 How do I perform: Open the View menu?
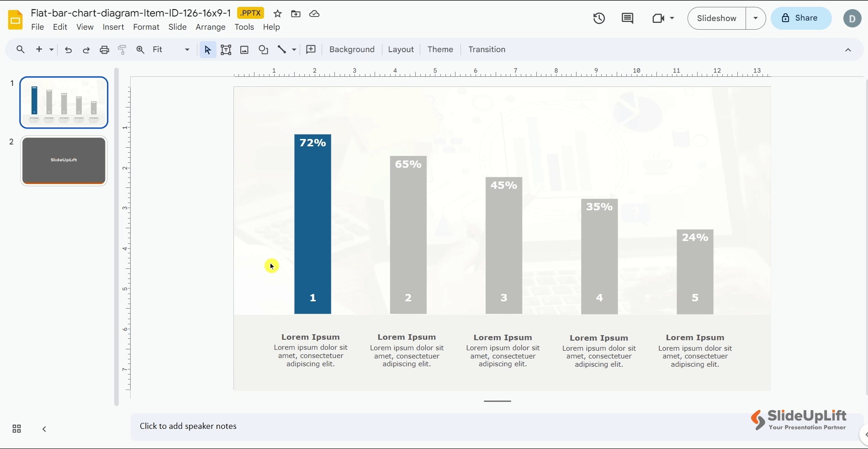click(85, 27)
